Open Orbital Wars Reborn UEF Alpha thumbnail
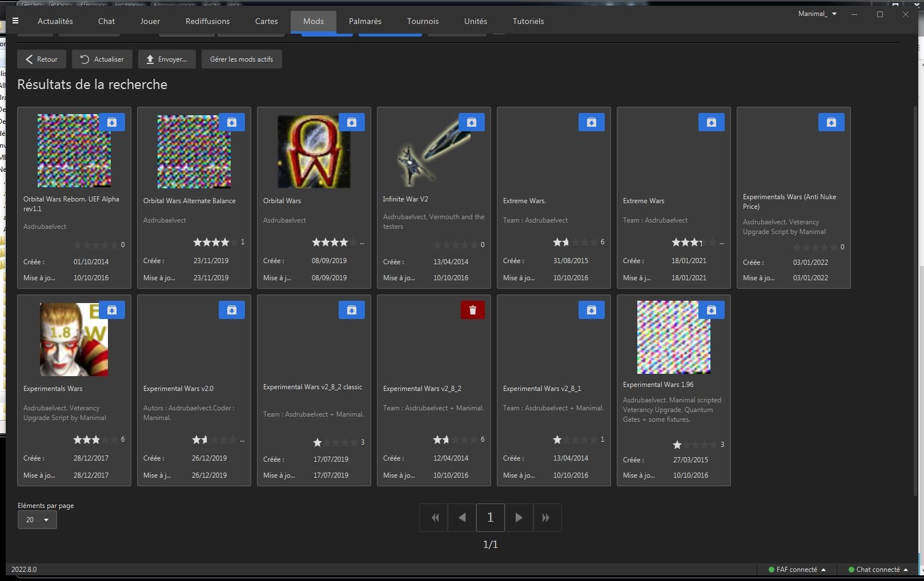The width and height of the screenshot is (924, 581). [74, 151]
